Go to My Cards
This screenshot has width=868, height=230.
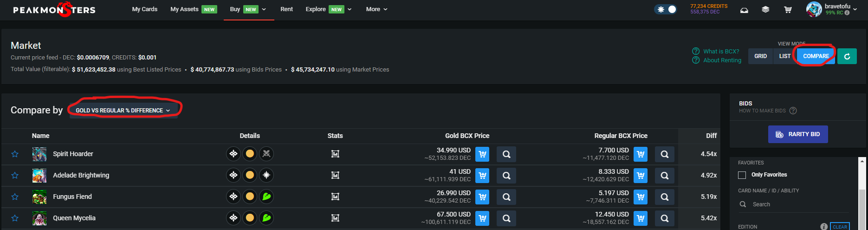[x=145, y=9]
